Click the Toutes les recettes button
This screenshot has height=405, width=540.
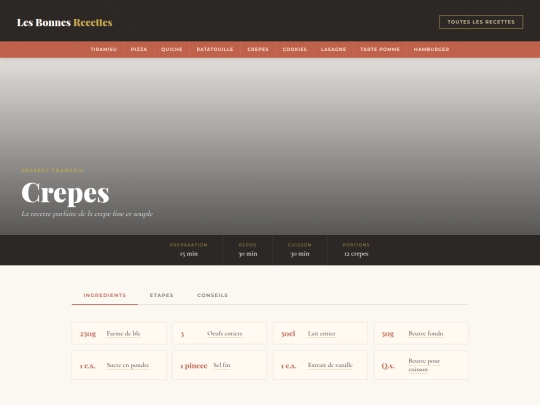pos(481,22)
